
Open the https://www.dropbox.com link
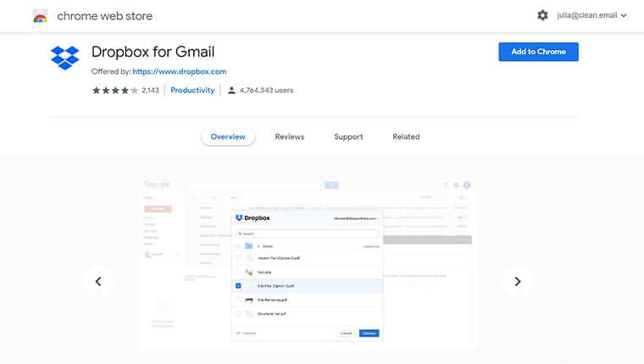tap(180, 71)
